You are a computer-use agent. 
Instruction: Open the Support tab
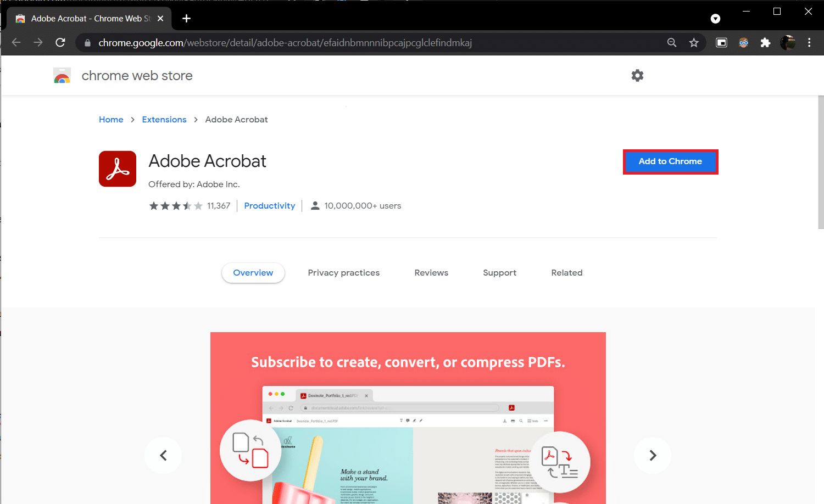point(500,273)
